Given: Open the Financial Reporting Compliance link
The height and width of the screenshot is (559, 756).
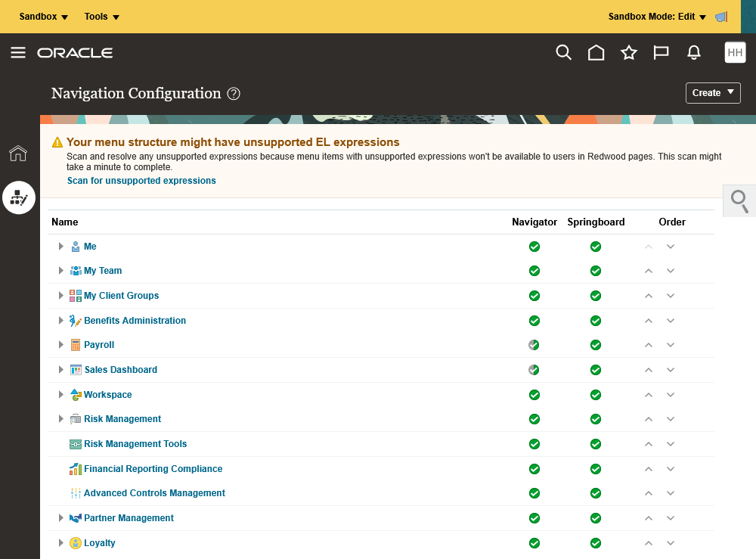Looking at the screenshot, I should pyautogui.click(x=153, y=469).
